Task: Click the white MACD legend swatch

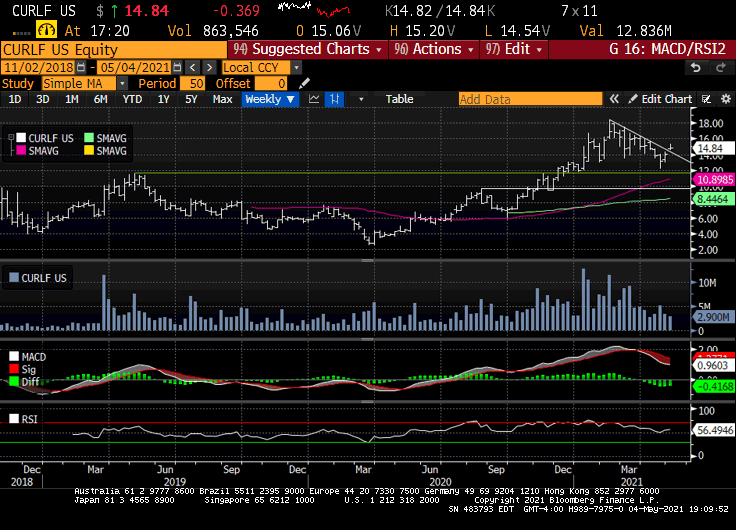Action: [14, 357]
